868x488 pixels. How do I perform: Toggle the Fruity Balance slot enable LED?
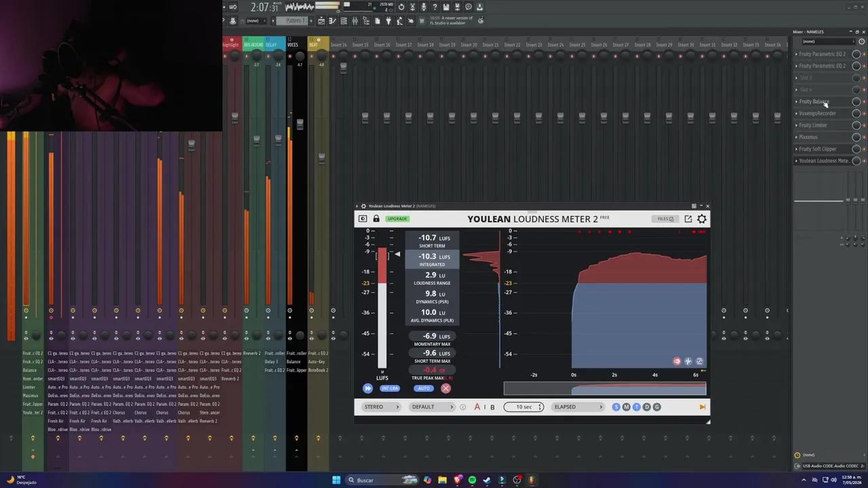pos(864,102)
